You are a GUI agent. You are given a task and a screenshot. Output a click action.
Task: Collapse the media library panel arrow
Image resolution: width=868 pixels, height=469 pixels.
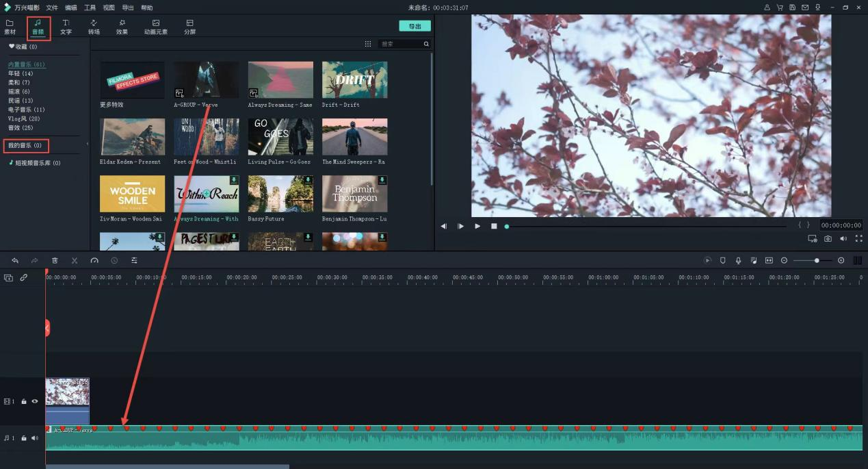pyautogui.click(x=87, y=144)
